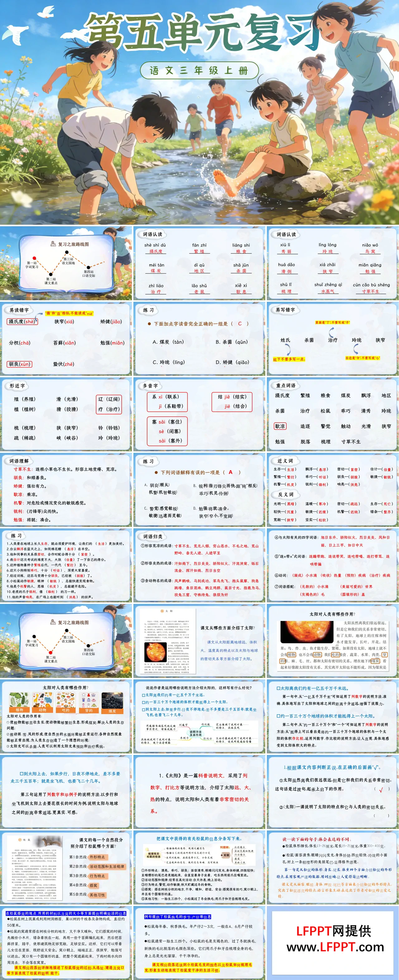Click the 近义词 section label

coord(285,461)
